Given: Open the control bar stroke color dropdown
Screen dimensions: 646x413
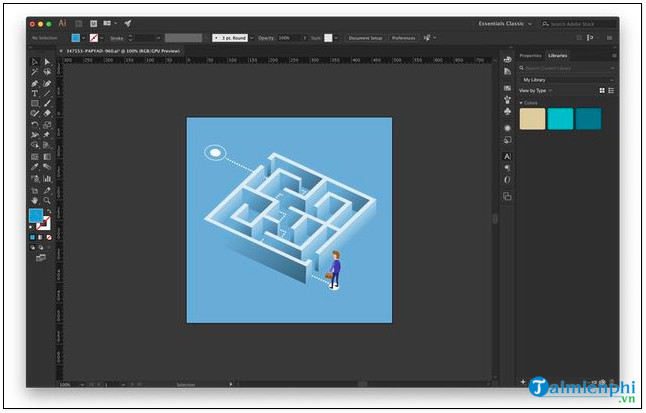Looking at the screenshot, I should pos(101,38).
